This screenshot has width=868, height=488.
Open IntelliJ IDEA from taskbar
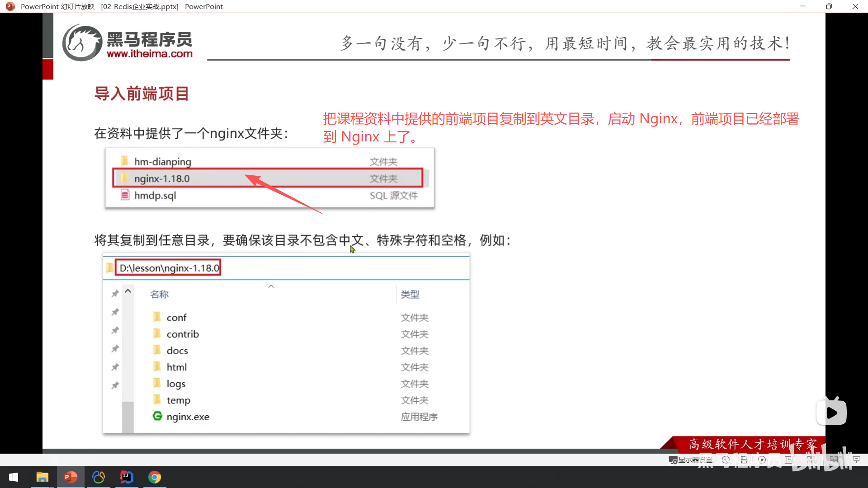point(127,477)
